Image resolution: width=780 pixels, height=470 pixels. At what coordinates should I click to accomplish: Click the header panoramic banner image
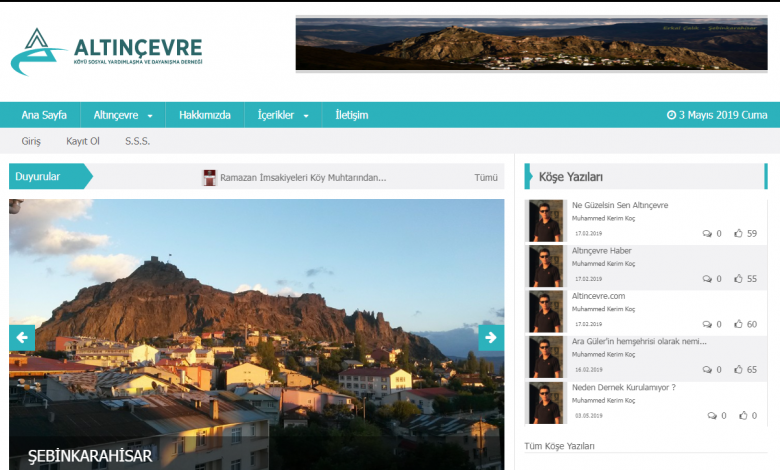[517, 44]
